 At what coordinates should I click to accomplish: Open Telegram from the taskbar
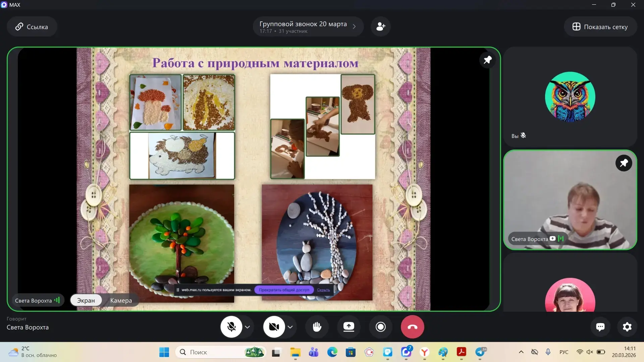click(x=480, y=352)
